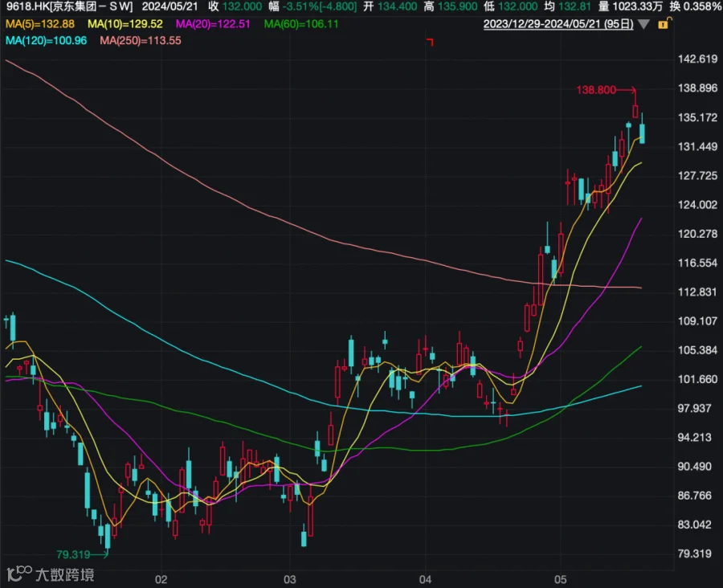Image resolution: width=723 pixels, height=588 pixels.
Task: Click the 03 month label on axis
Action: pos(289,580)
